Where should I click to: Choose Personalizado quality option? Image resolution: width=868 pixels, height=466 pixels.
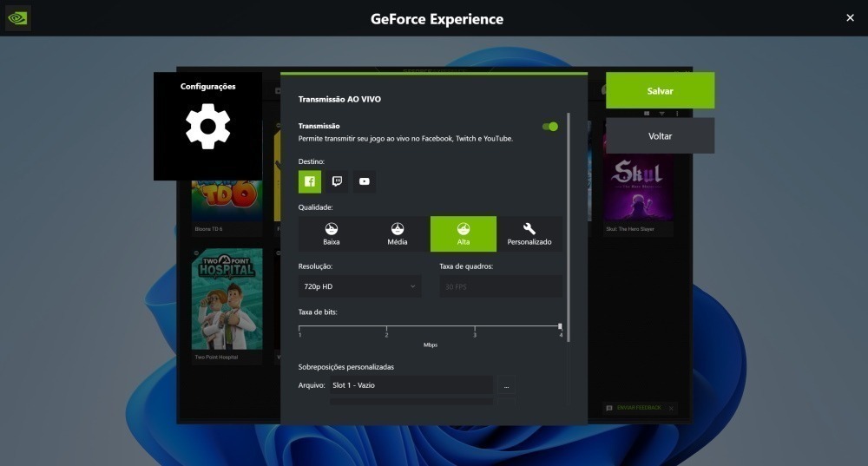tap(529, 234)
